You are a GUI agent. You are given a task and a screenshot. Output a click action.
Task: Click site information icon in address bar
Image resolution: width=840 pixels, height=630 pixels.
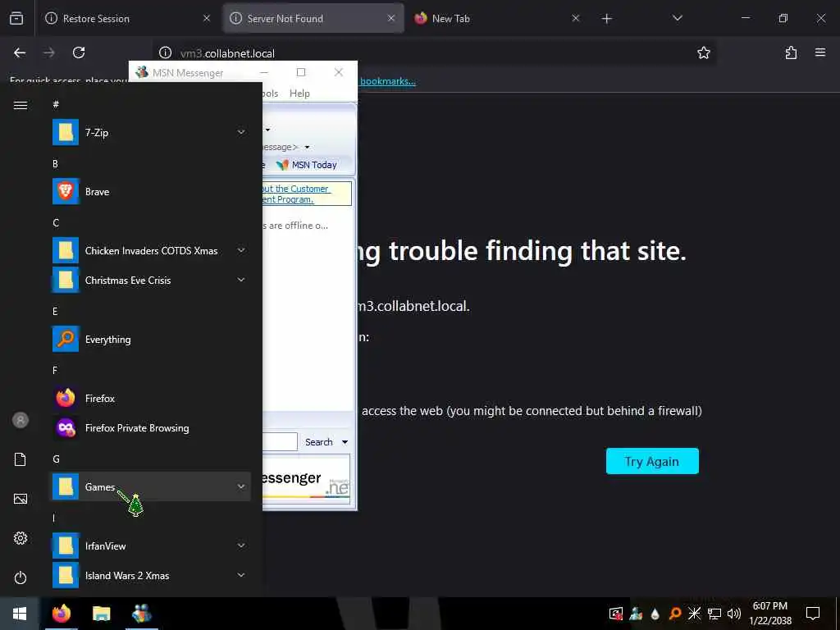(x=166, y=52)
